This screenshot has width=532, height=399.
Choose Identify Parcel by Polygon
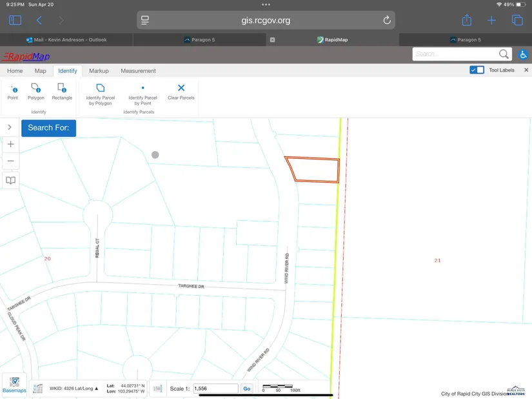coord(100,94)
